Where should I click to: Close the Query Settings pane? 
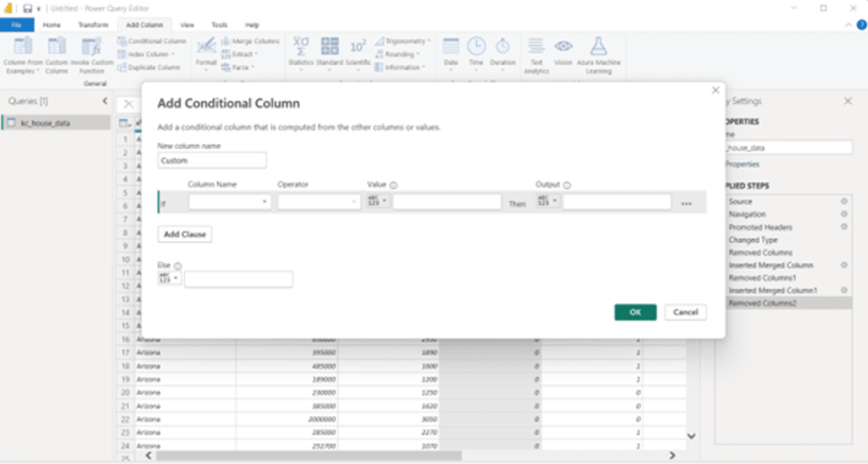848,101
